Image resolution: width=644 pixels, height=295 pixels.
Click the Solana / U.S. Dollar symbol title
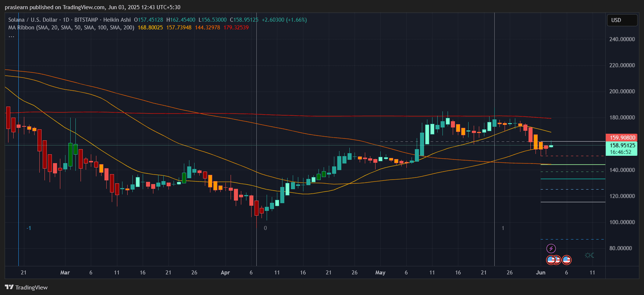coord(33,20)
